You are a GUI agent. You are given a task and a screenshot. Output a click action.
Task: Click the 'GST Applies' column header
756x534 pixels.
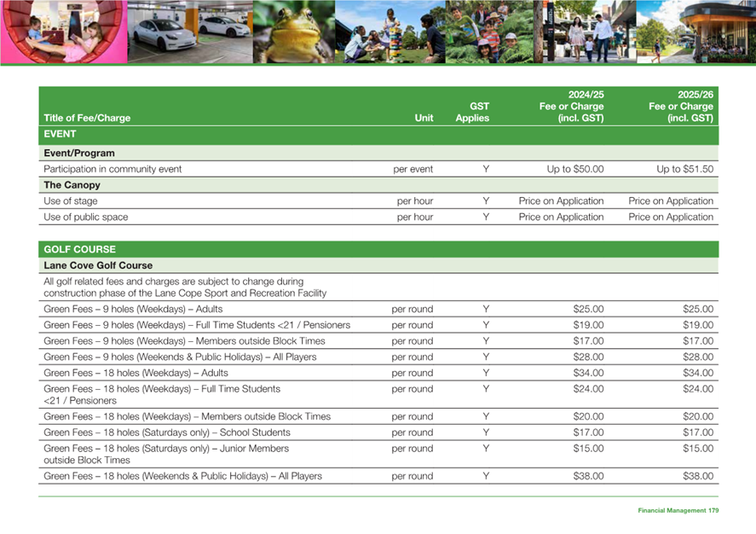[472, 112]
